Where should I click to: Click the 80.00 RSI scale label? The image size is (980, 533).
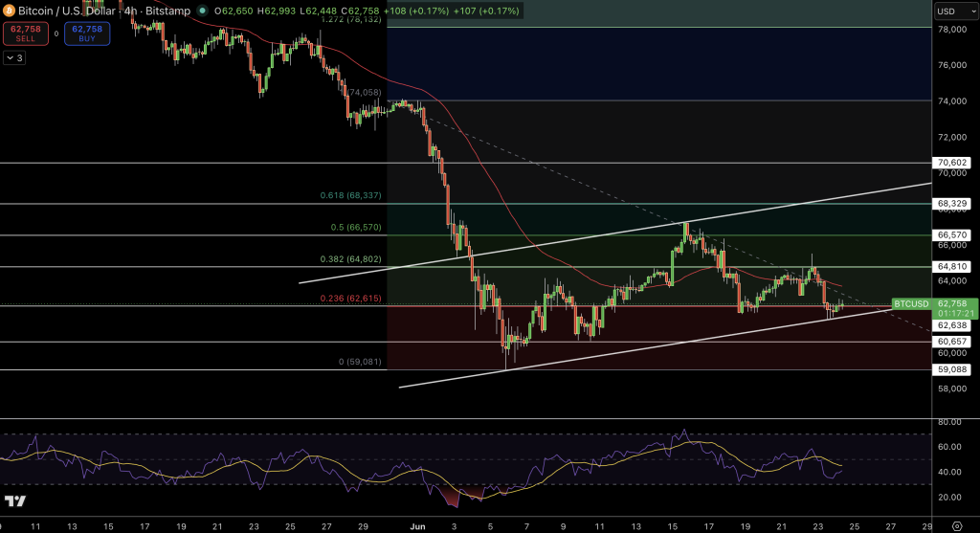(x=950, y=422)
